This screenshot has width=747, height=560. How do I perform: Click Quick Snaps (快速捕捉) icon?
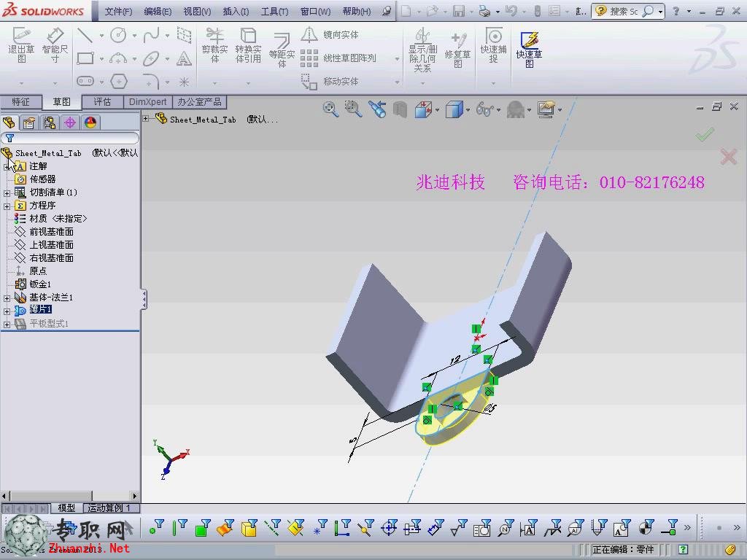click(493, 44)
